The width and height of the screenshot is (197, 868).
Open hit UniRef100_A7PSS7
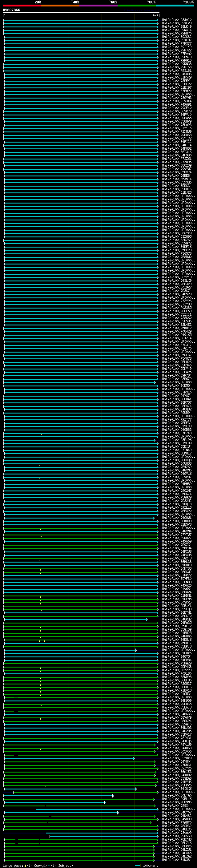tap(177, 43)
